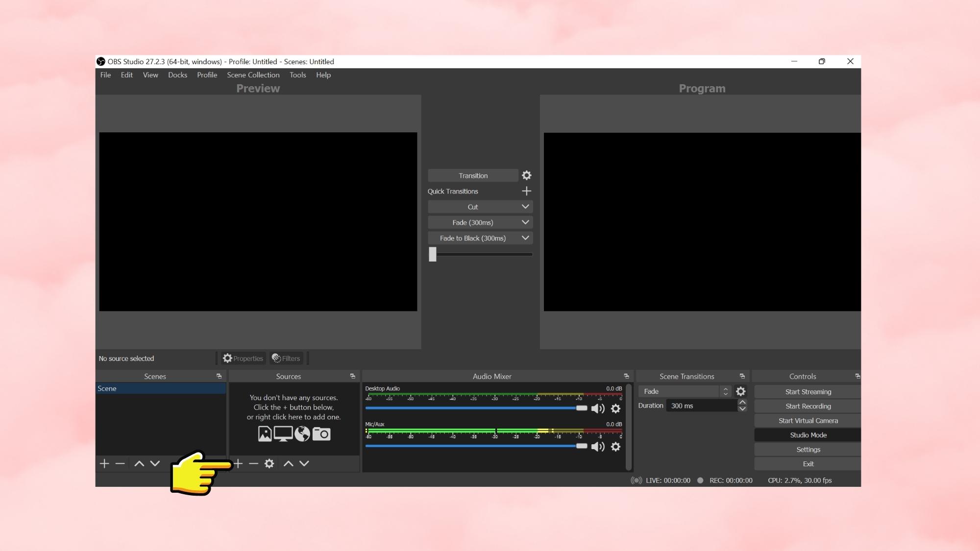This screenshot has height=551, width=980.
Task: Open the Docks menu
Action: [177, 75]
